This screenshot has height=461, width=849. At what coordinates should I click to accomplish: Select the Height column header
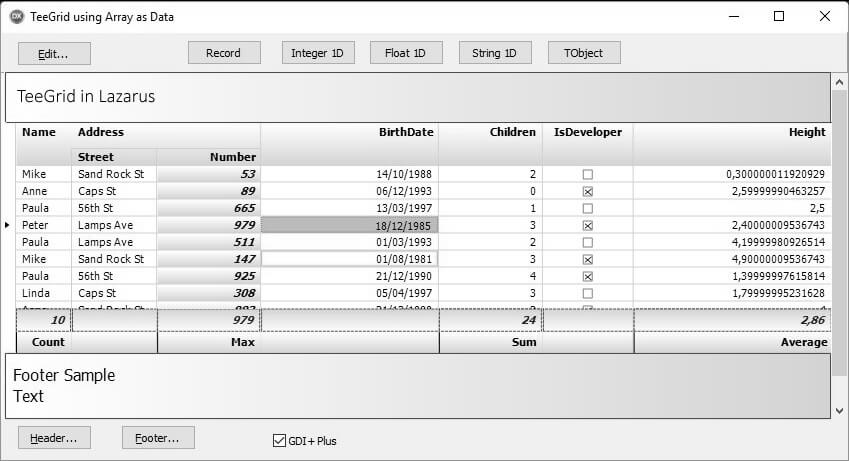[732, 144]
